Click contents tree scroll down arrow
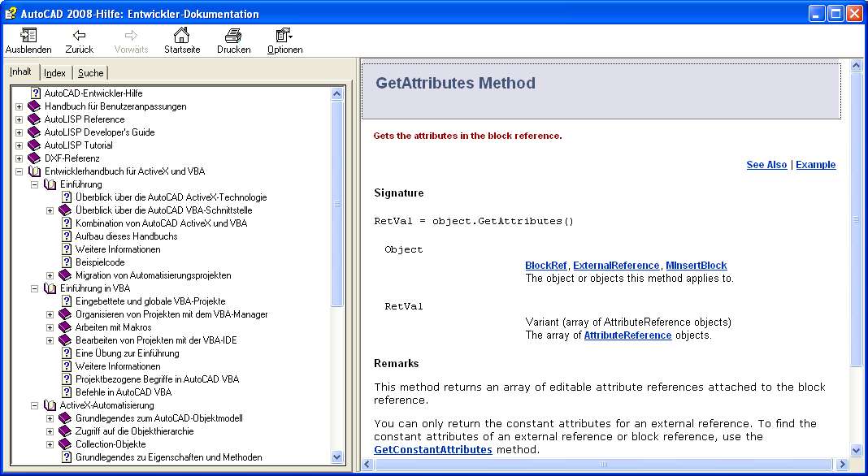The image size is (868, 476). click(337, 457)
